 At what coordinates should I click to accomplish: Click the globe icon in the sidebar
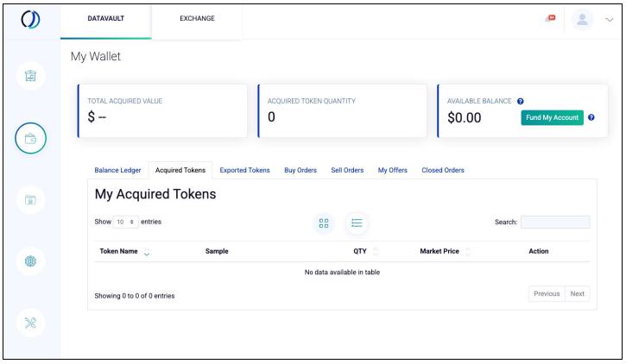[30, 262]
